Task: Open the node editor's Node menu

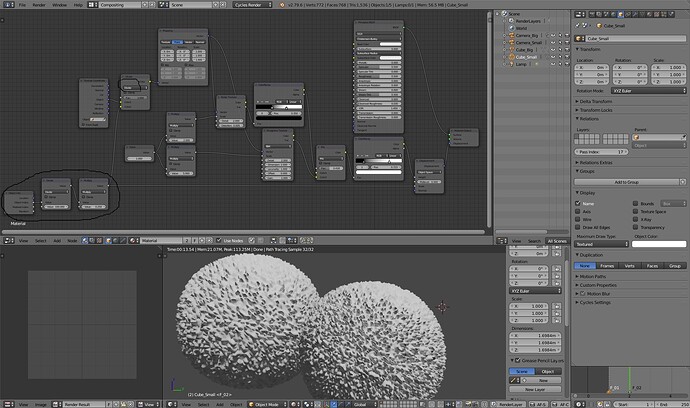Action: [x=72, y=241]
